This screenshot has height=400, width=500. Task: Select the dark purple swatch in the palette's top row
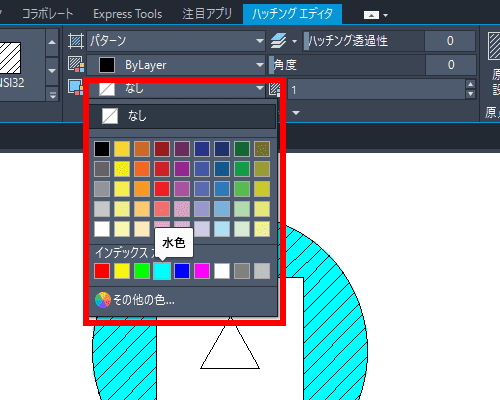pyautogui.click(x=182, y=149)
